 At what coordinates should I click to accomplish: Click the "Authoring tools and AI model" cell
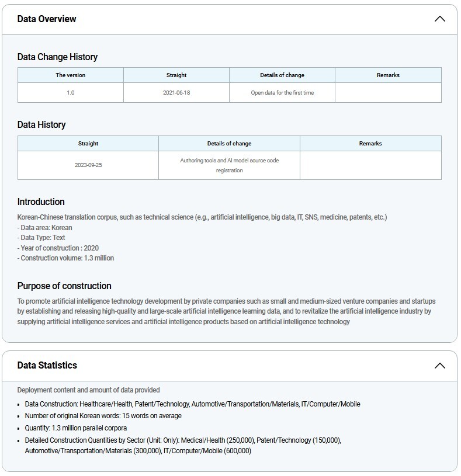[229, 165]
